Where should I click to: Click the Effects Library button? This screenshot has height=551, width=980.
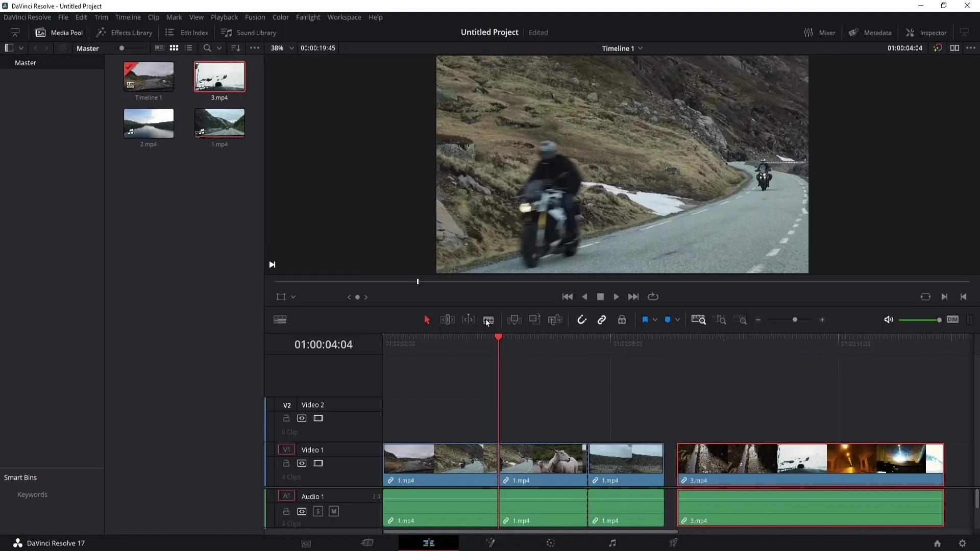[124, 32]
